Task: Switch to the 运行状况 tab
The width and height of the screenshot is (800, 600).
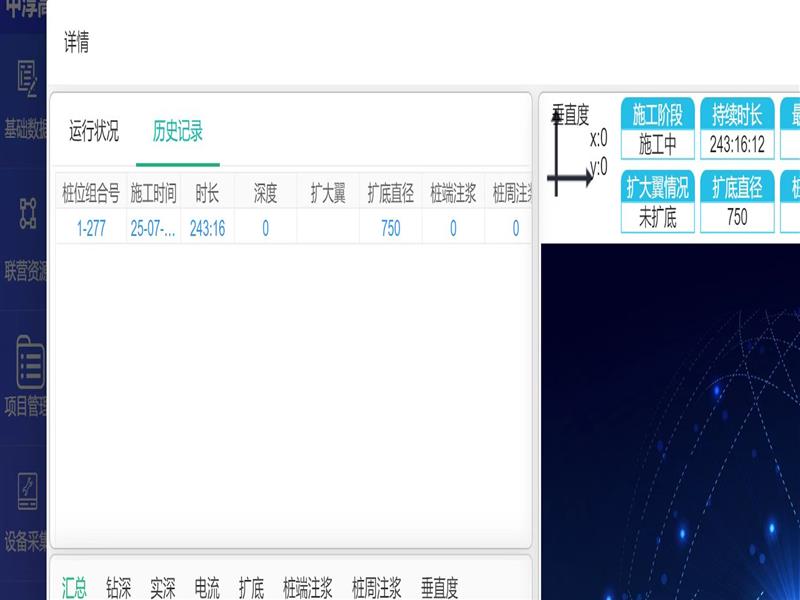Action: (94, 131)
